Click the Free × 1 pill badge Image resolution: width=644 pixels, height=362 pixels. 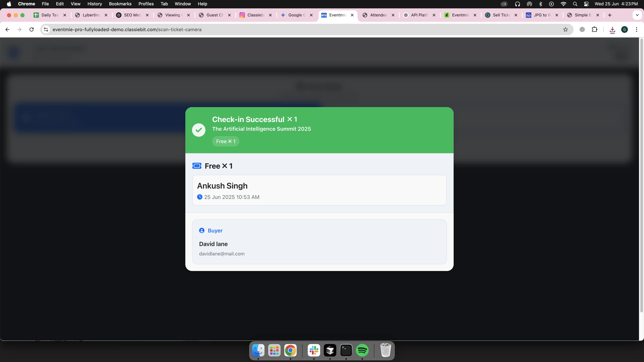pos(226,141)
